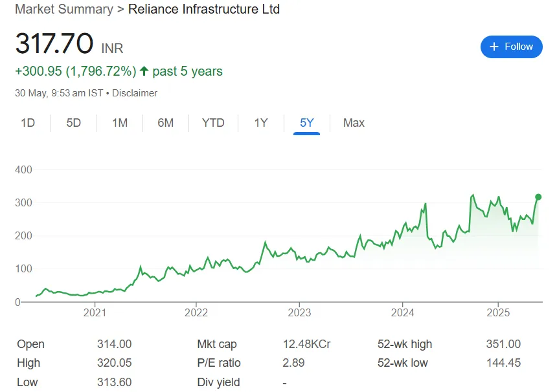Click the 2023 x-axis label

(x=299, y=312)
